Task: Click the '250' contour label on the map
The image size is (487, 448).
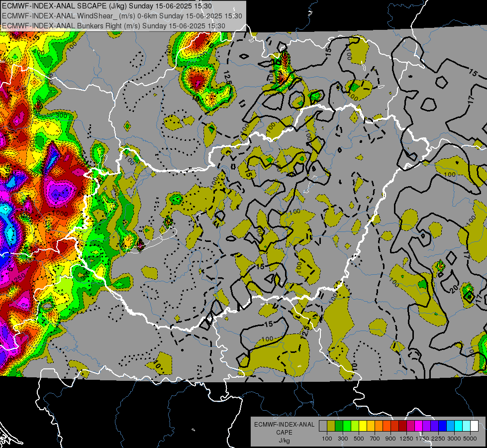Action: [x=20, y=278]
